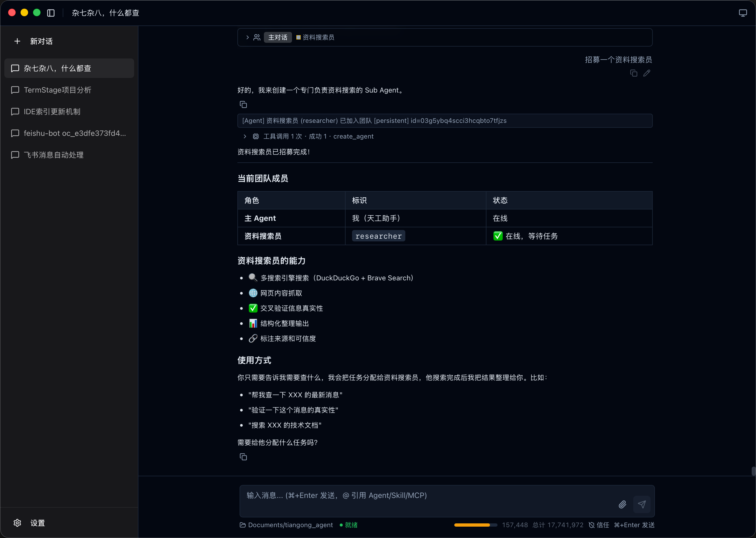This screenshot has width=756, height=538.
Task: Click the 主 Agent table cell
Action: pos(291,218)
